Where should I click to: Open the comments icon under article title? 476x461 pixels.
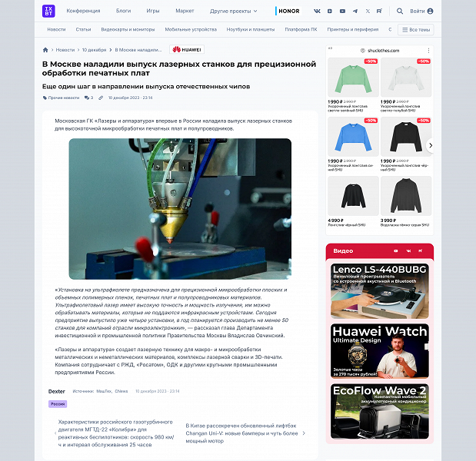pyautogui.click(x=88, y=98)
